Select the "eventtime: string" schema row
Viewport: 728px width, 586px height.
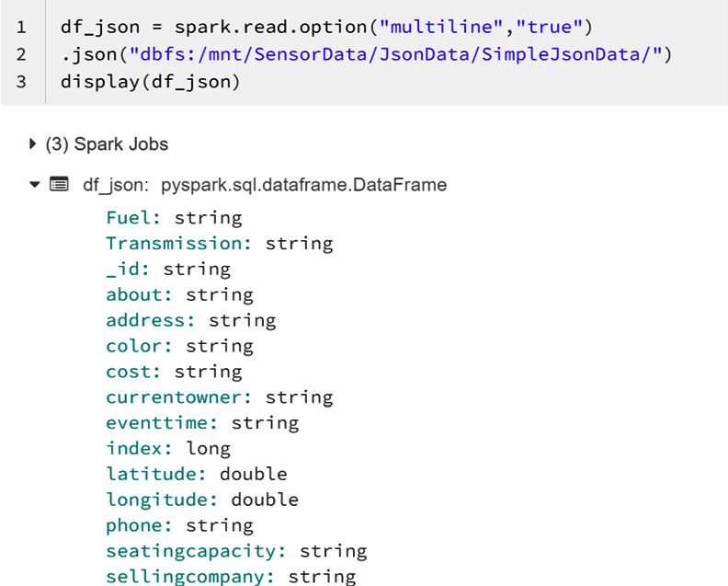[x=202, y=422]
